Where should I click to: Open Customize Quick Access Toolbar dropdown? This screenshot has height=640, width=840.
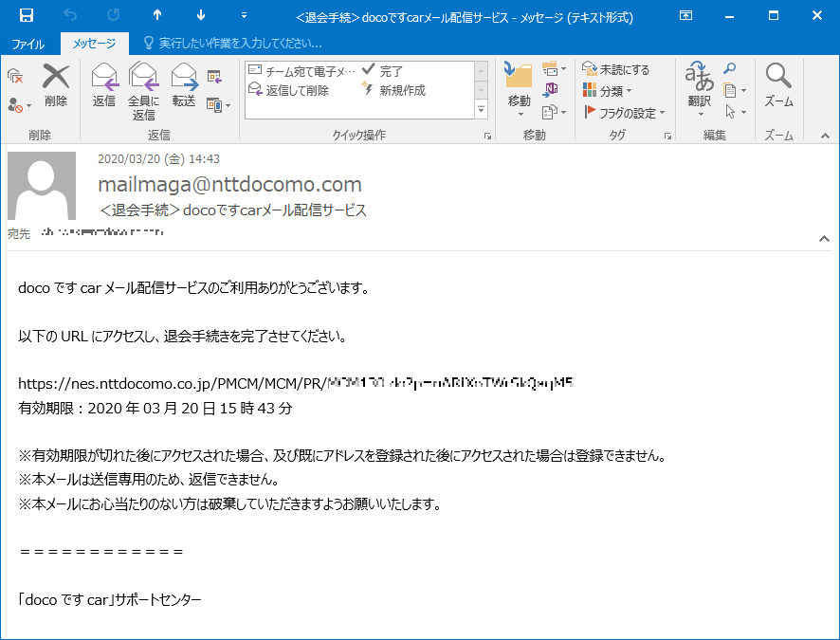click(244, 15)
